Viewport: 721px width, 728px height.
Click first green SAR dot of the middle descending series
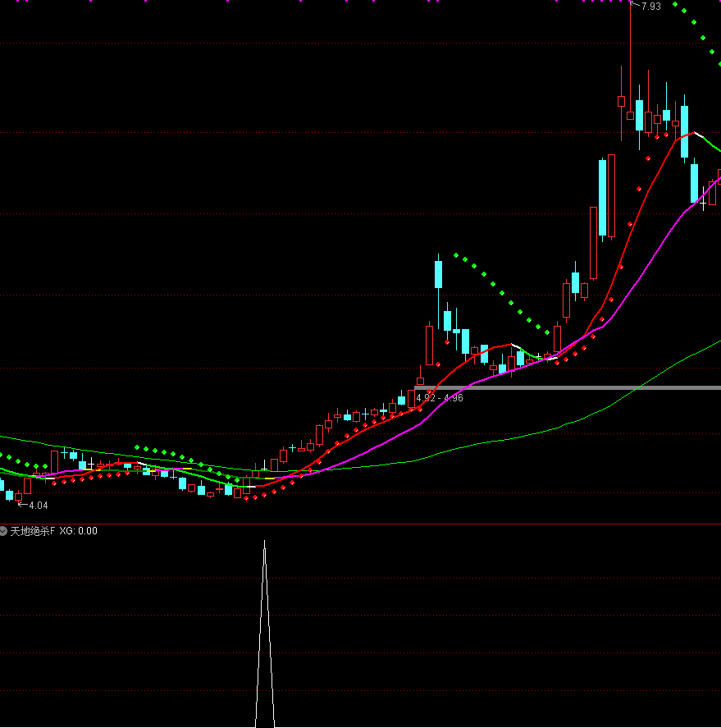pyautogui.click(x=456, y=255)
